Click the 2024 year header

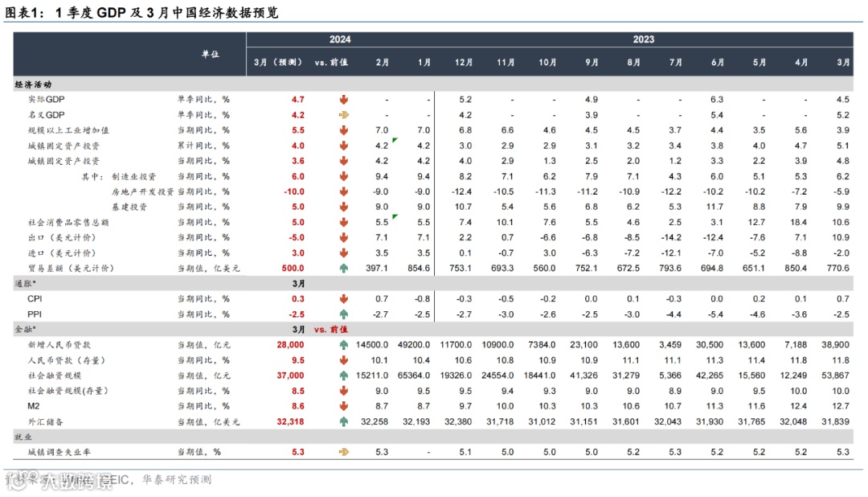pos(340,39)
